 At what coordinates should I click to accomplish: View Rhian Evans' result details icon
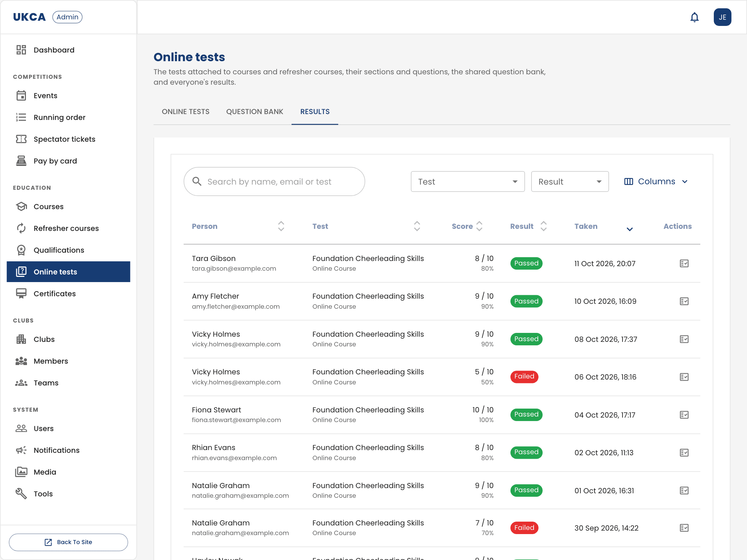coord(684,453)
